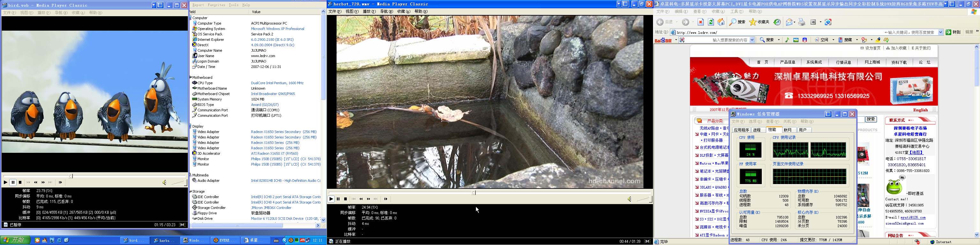980x245 pixels.
Task: Click the seek thumb in herbst_720.wmv player
Action: point(474,193)
